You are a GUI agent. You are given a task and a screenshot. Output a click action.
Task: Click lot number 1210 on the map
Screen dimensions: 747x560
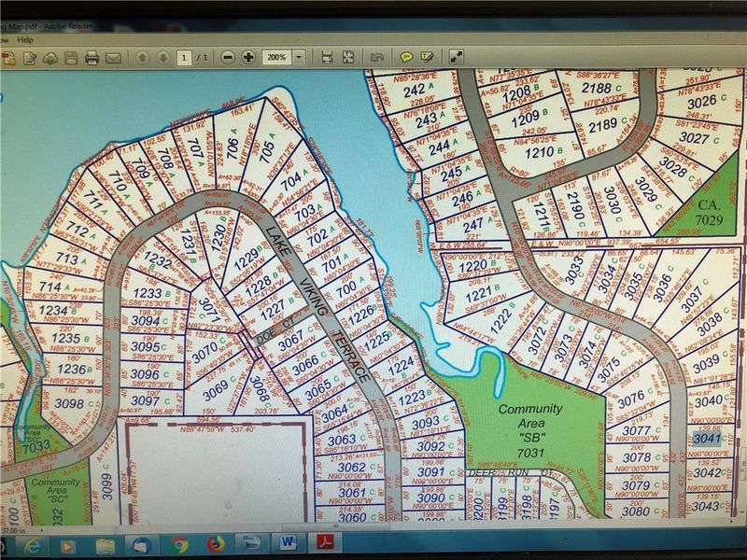(540, 152)
